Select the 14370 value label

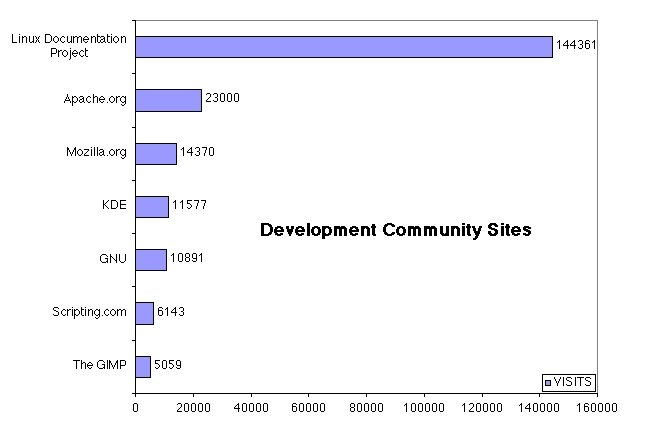click(197, 152)
